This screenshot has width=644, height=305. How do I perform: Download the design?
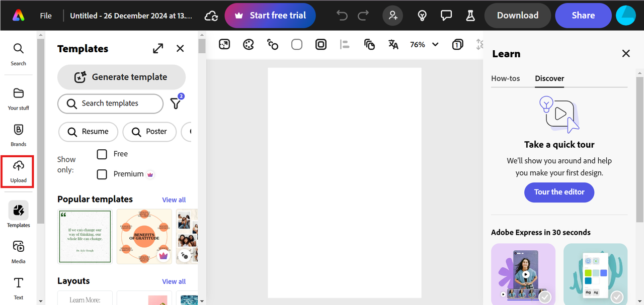click(518, 16)
